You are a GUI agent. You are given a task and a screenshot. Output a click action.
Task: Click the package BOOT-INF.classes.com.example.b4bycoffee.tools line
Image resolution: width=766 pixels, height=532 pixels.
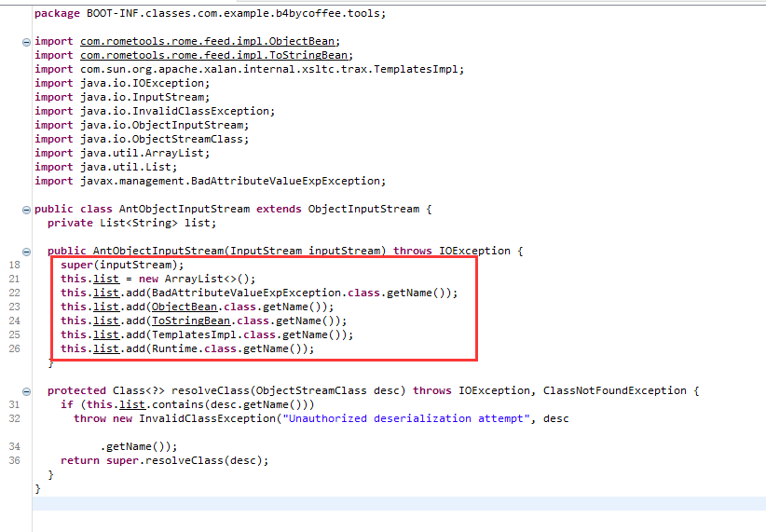[210, 14]
